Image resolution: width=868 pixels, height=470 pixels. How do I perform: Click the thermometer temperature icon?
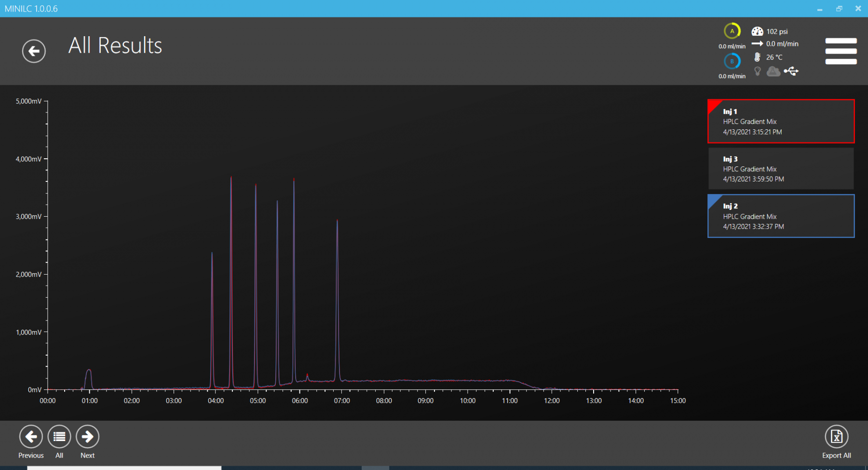click(757, 57)
